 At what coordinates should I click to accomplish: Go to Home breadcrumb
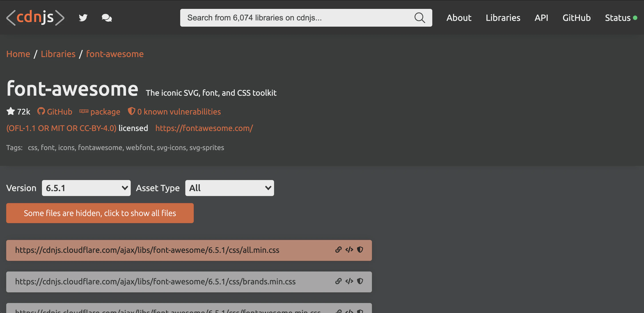point(18,54)
